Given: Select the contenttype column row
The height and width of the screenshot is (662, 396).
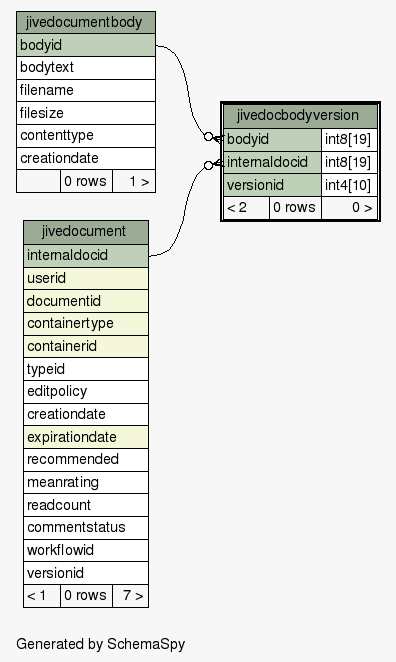Looking at the screenshot, I should click(x=86, y=136).
